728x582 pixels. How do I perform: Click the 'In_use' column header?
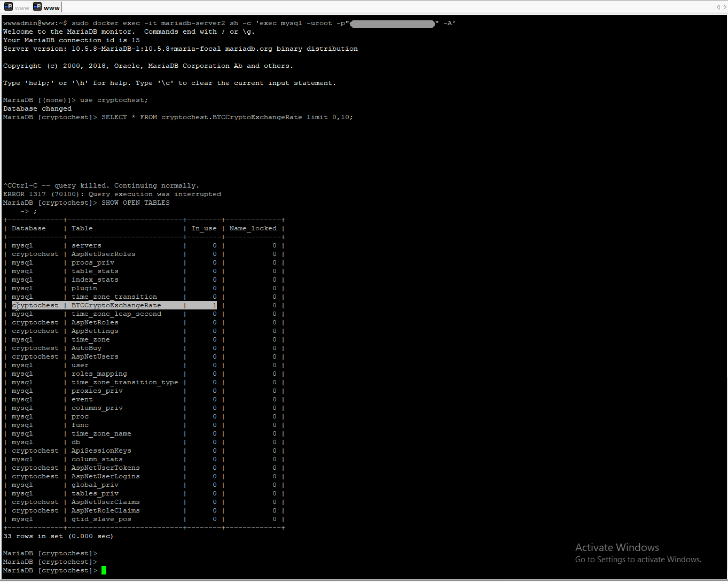[204, 228]
